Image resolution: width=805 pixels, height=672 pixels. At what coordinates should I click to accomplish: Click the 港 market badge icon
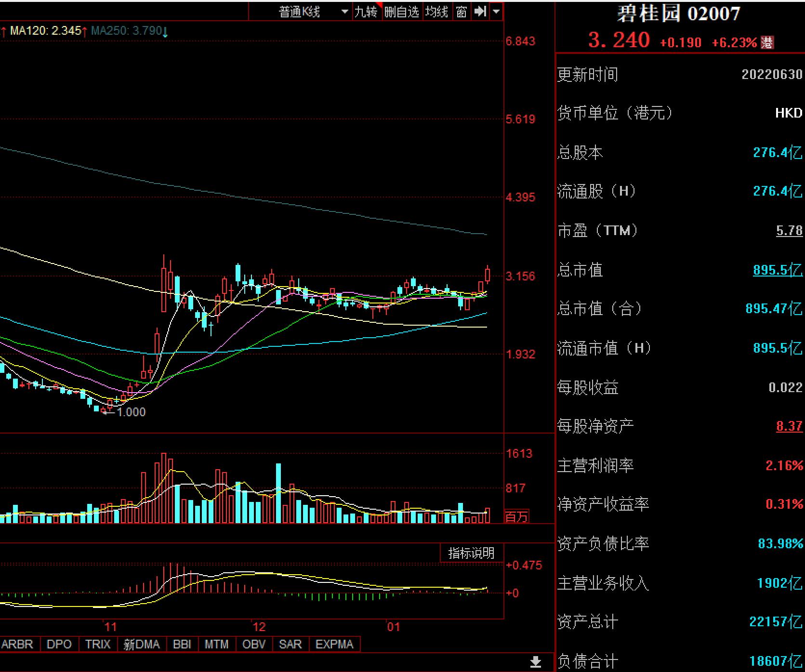(767, 42)
